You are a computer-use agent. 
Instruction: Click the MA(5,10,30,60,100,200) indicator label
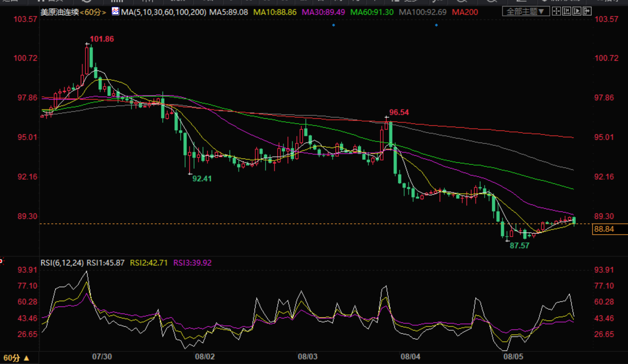pyautogui.click(x=163, y=12)
